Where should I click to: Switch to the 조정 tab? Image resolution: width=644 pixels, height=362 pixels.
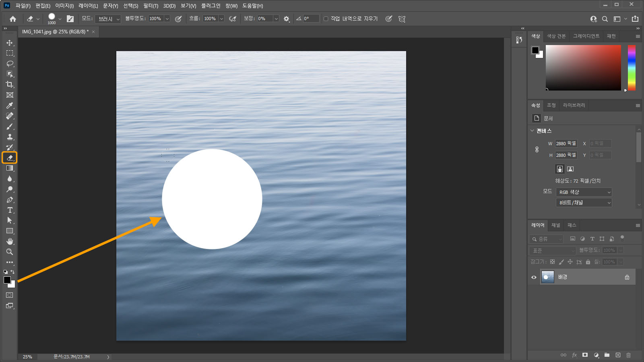pos(551,105)
